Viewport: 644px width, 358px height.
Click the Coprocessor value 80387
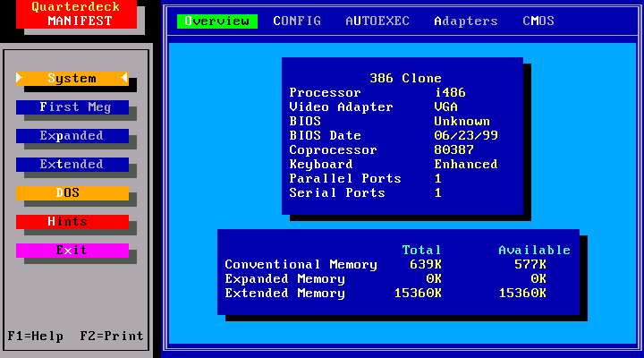pyautogui.click(x=453, y=150)
